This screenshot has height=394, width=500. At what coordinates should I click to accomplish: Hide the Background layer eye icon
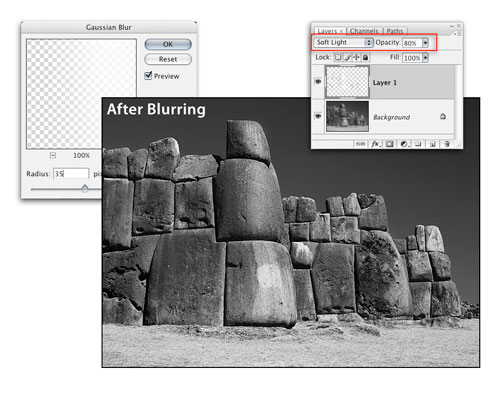[318, 116]
